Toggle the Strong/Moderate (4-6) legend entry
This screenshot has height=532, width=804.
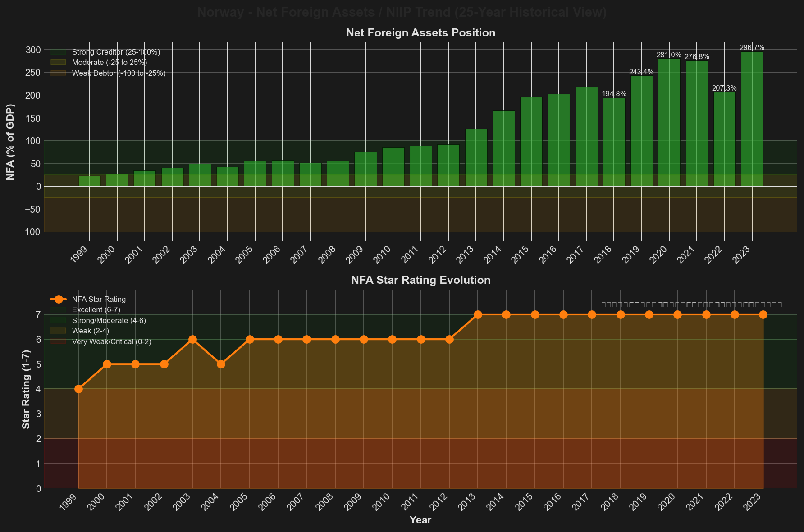[109, 320]
